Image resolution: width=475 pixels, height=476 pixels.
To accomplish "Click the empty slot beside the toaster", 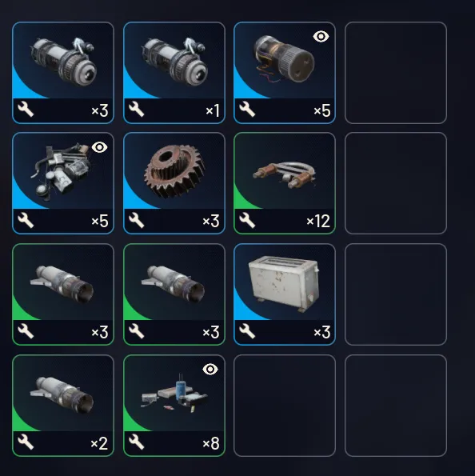I will click(396, 294).
